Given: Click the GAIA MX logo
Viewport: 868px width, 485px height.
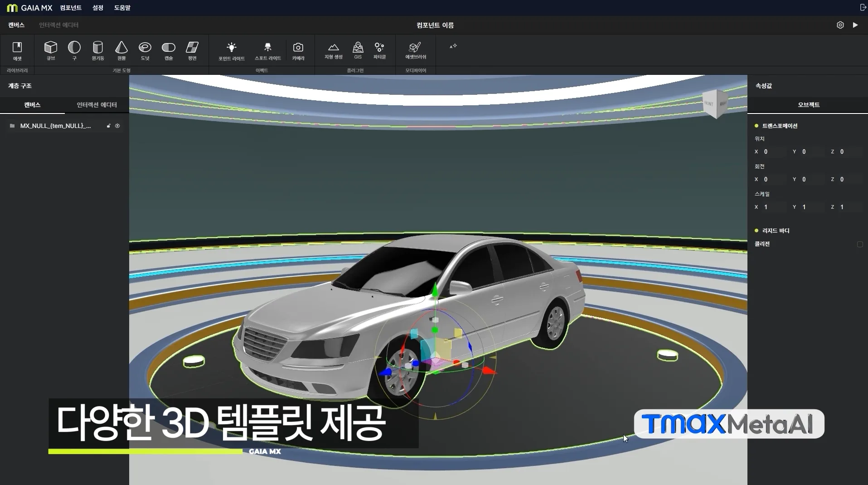Looking at the screenshot, I should (29, 8).
